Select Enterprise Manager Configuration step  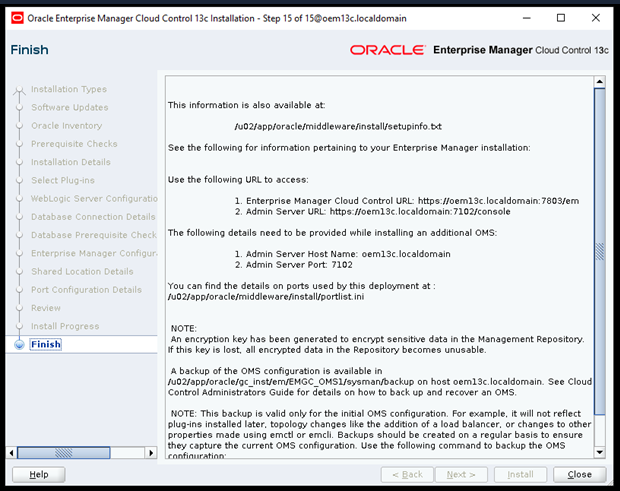tap(94, 253)
